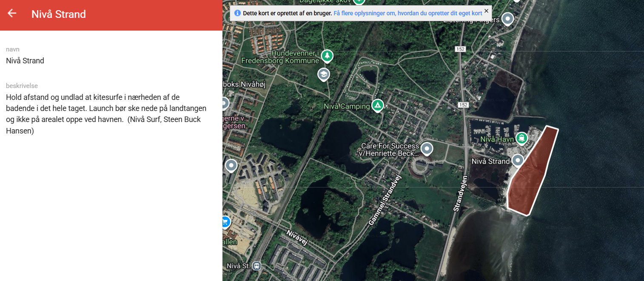Click the Care For Success location pin

[426, 149]
